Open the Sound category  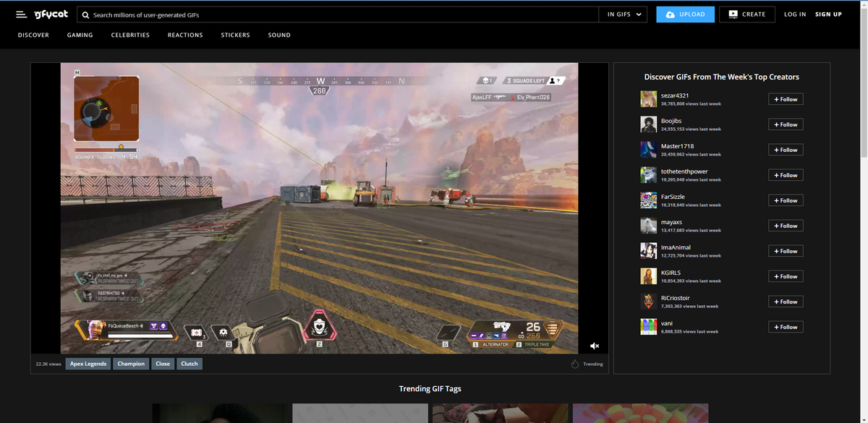tap(279, 35)
